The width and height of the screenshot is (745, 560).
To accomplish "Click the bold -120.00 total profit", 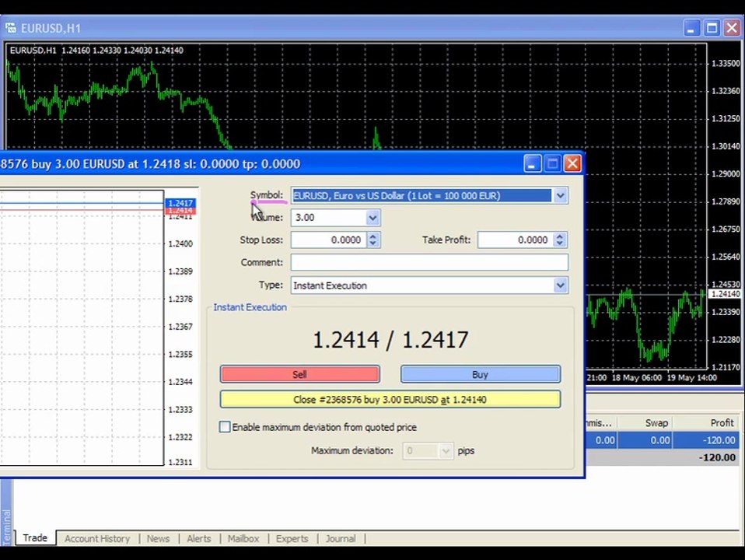I will coord(717,457).
